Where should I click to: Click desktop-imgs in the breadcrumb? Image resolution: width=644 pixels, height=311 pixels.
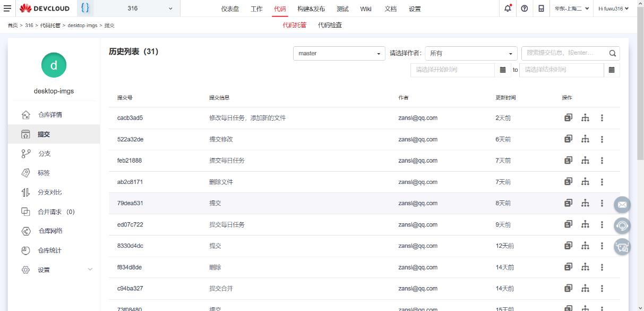[82, 26]
